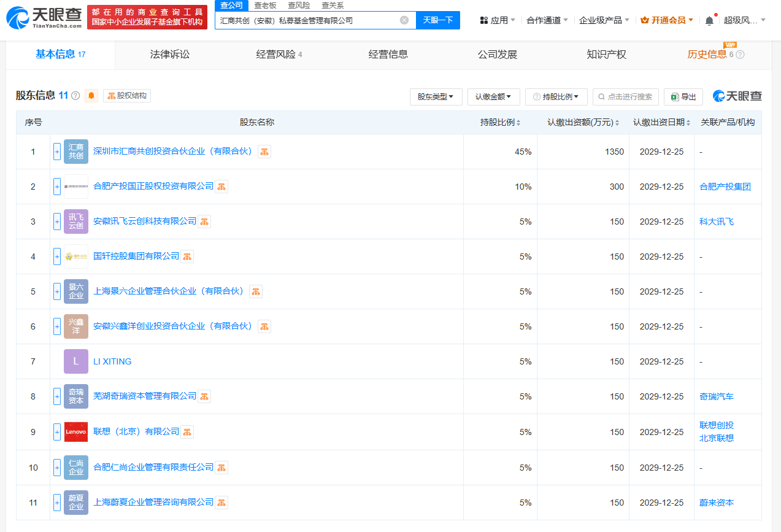Viewport: 781px width, 532px height.
Task: Open the 认缴金额 filter dropdown
Action: [494, 97]
